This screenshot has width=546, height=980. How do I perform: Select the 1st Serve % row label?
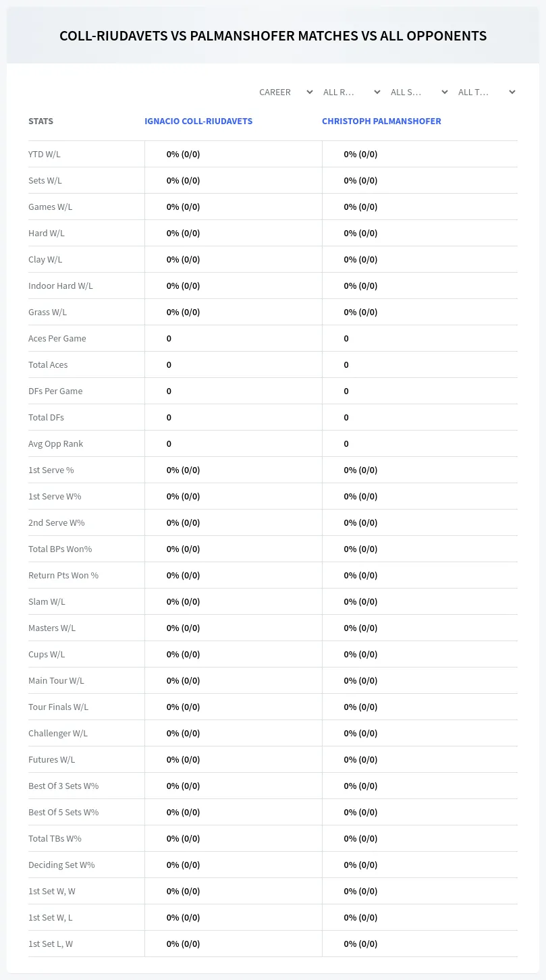pos(51,470)
